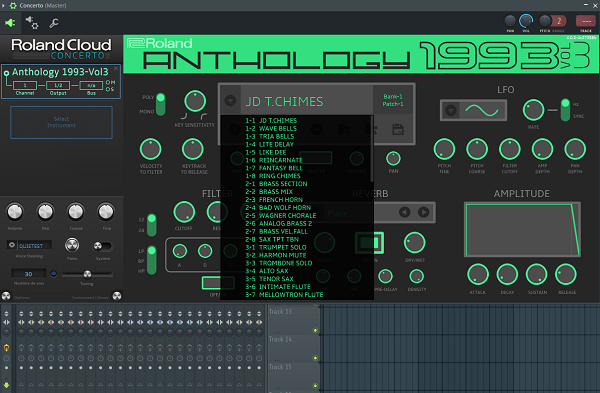600x393 pixels.
Task: Click the filter CUTOFF knob
Action: coord(184,212)
